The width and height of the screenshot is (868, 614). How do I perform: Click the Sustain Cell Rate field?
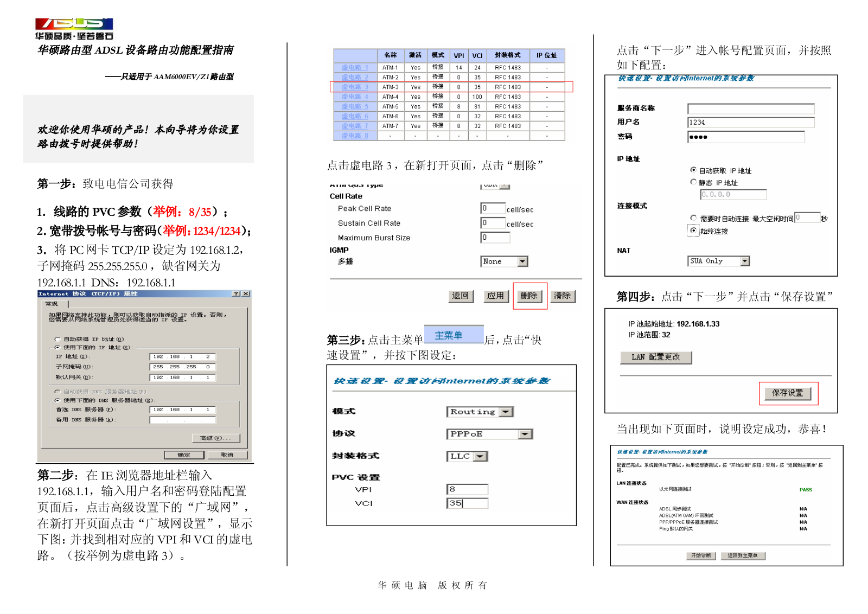493,223
